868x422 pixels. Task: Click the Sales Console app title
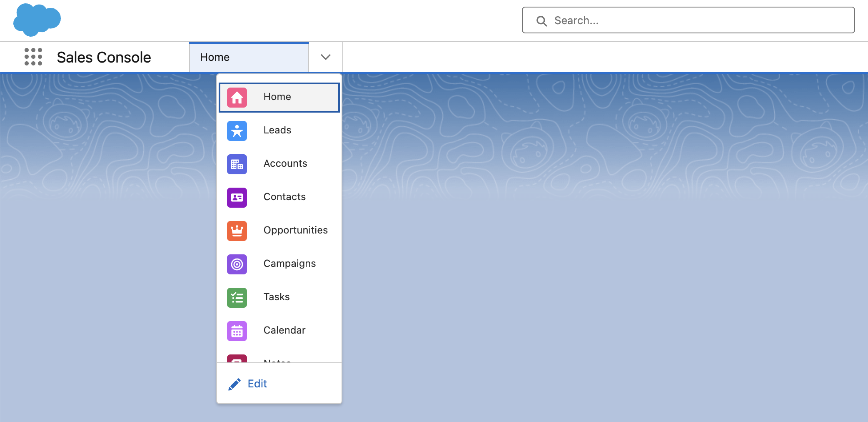pyautogui.click(x=104, y=57)
